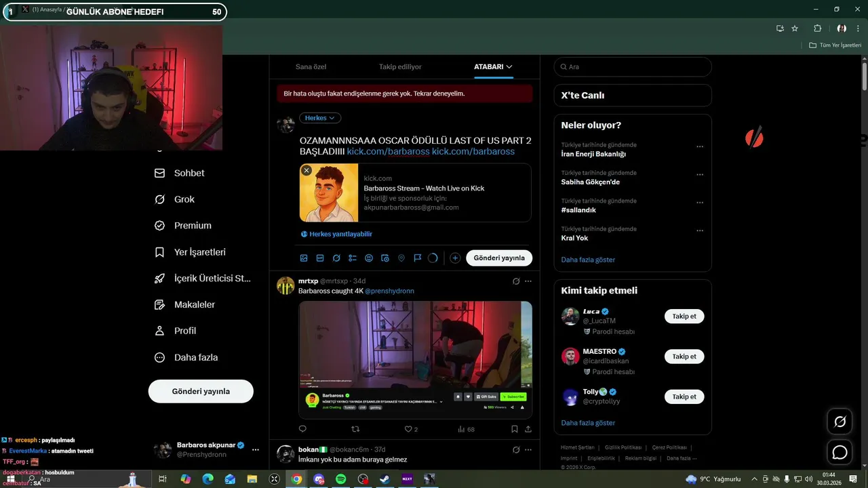Open Sohbet messages in sidebar
The height and width of the screenshot is (488, 868).
tap(180, 173)
